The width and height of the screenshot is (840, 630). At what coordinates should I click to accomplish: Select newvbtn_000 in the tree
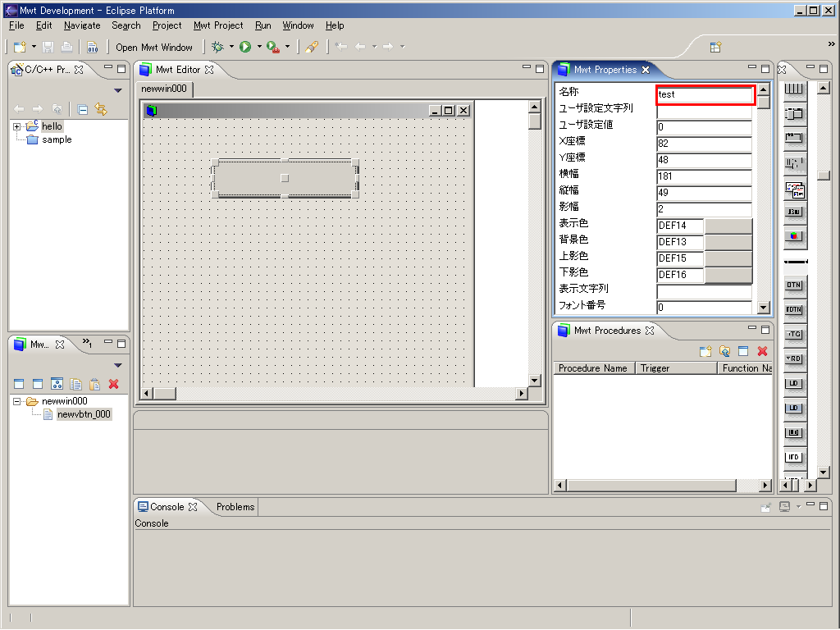click(84, 414)
